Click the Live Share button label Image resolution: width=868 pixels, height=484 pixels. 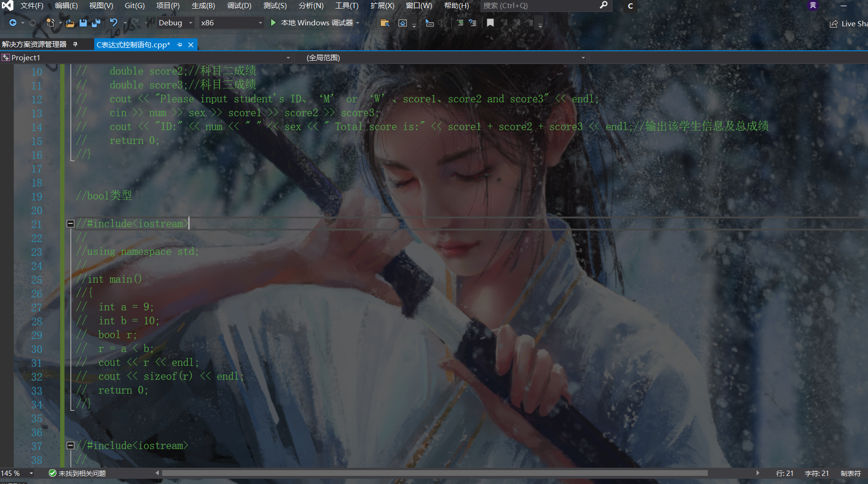click(854, 23)
